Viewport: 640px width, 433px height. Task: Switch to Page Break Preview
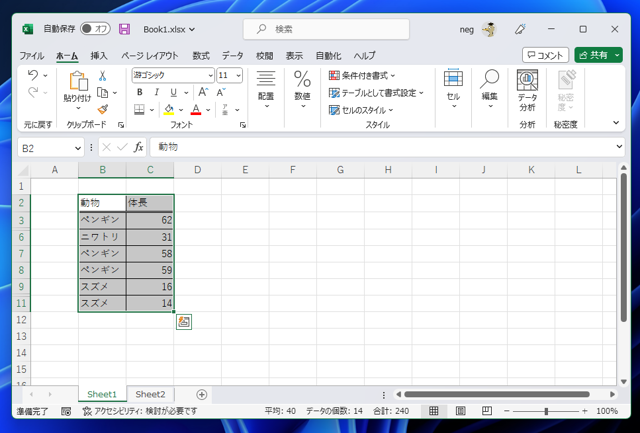(487, 411)
